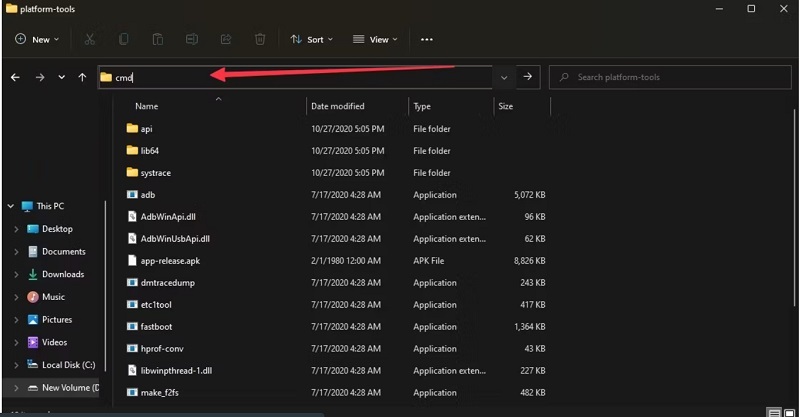Go up one folder level arrow
This screenshot has height=417, width=800.
82,77
